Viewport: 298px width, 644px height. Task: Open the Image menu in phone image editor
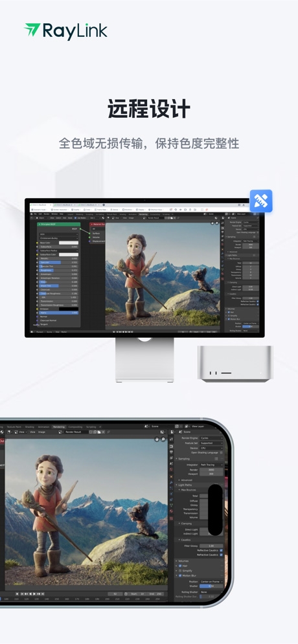(41, 432)
